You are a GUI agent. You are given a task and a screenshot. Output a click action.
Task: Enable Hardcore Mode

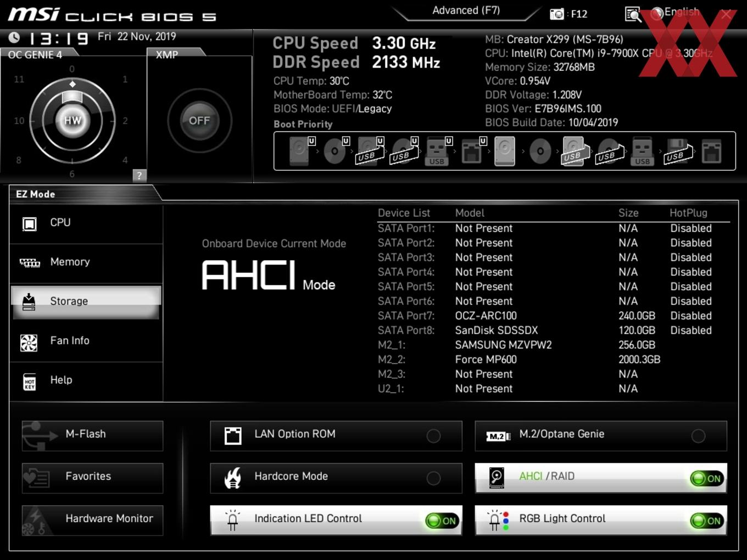(x=336, y=478)
